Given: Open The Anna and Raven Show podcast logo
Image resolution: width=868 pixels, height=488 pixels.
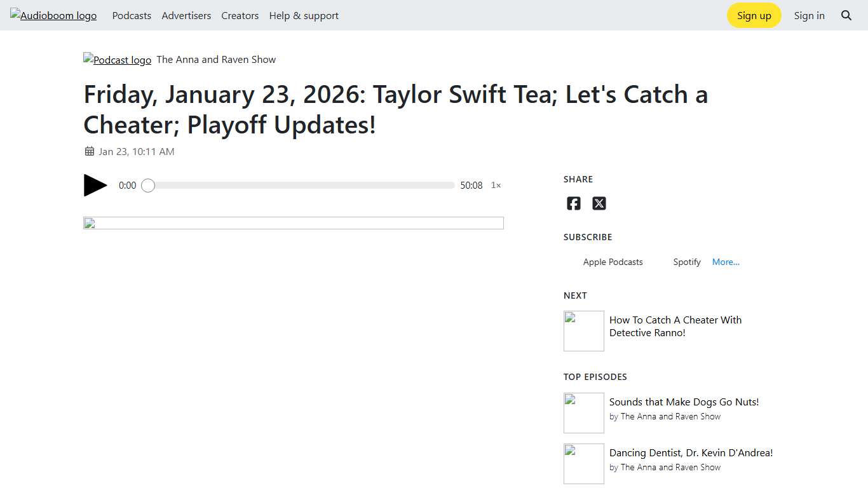Looking at the screenshot, I should [x=117, y=60].
